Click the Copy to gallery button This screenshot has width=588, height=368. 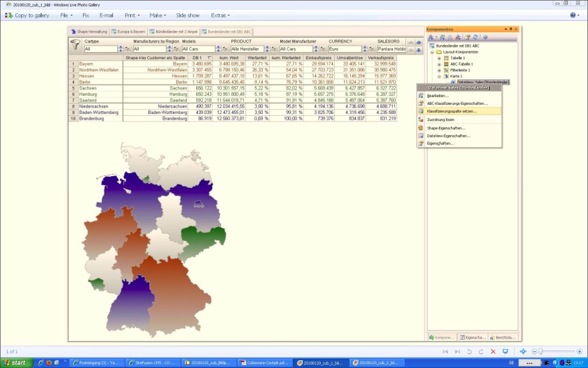[x=27, y=15]
